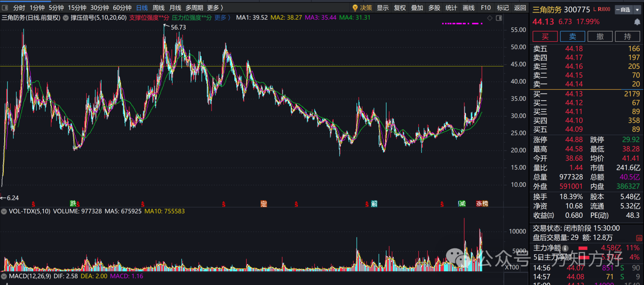Open the 多周期 multi-period view
644x285 pixels.
pos(194,7)
